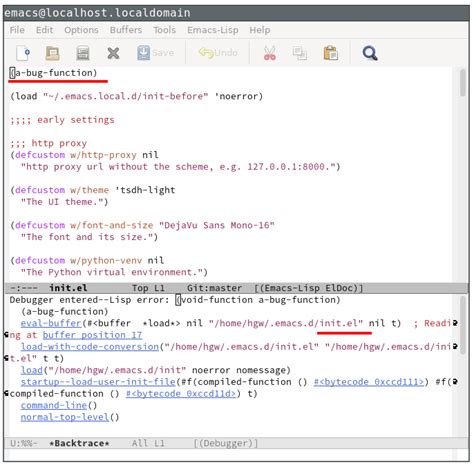Viewport: 474px width, 467px height.
Task: Click the init.el buffer scrollbar
Action: point(462,174)
